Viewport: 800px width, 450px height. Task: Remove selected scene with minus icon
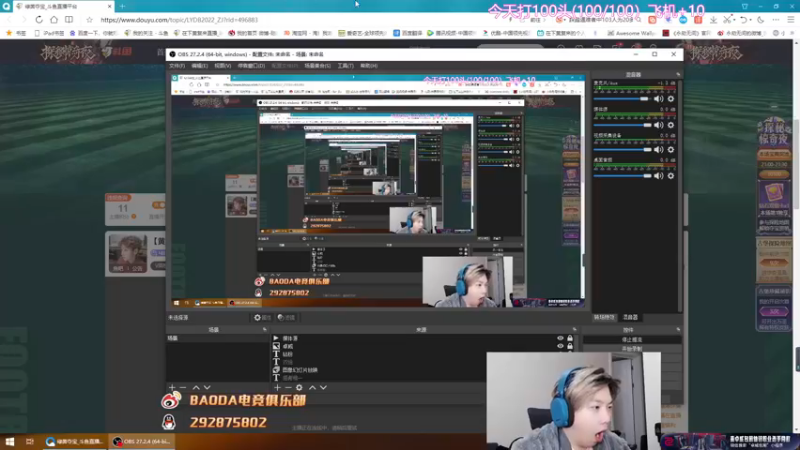[183, 388]
